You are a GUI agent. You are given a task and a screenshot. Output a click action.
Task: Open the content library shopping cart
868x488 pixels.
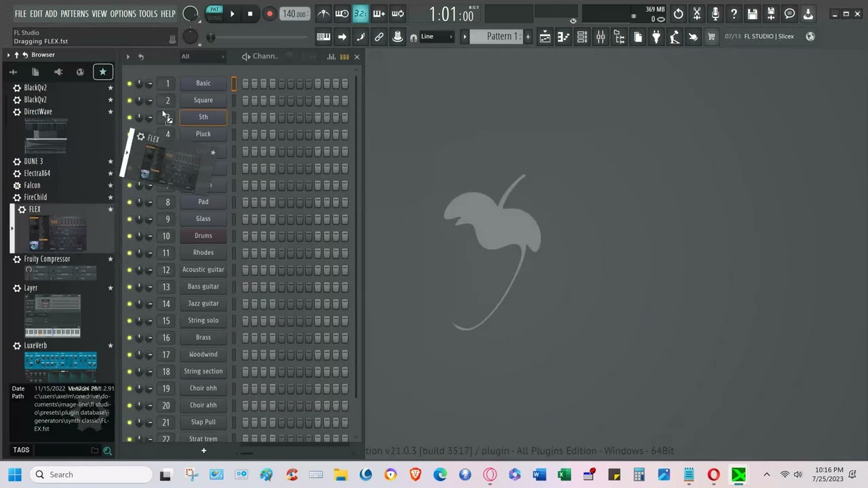[x=711, y=37]
